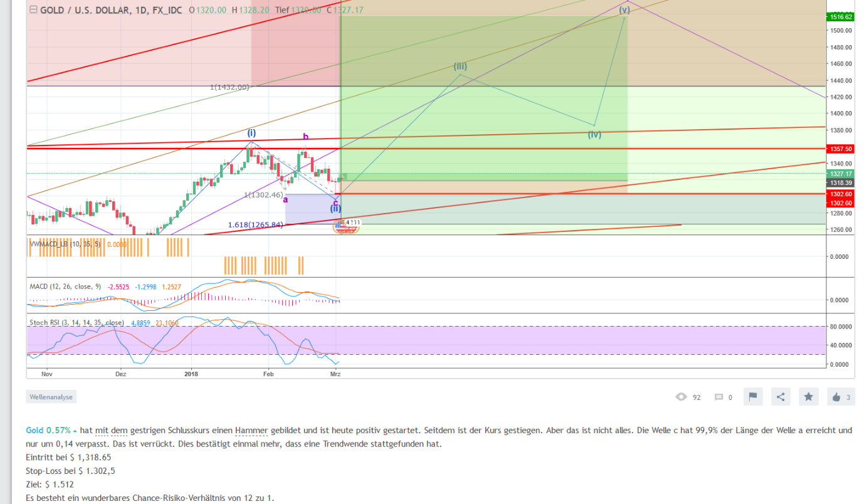The height and width of the screenshot is (504, 864).
Task: Click the underlined Hammer link
Action: tap(250, 431)
